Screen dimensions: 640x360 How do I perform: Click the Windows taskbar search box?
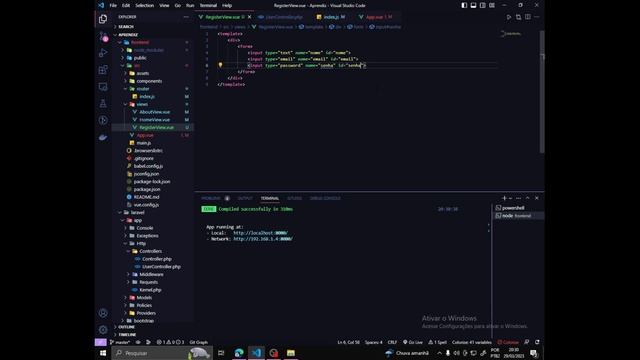click(162, 353)
